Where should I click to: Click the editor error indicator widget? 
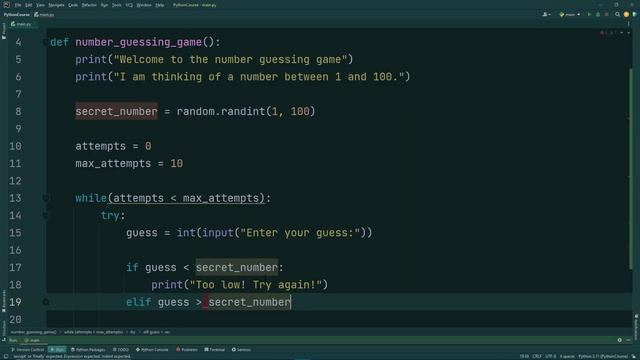point(609,33)
